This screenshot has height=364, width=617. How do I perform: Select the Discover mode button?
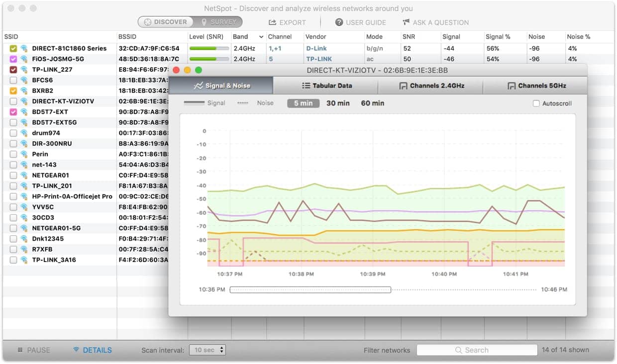click(x=166, y=22)
